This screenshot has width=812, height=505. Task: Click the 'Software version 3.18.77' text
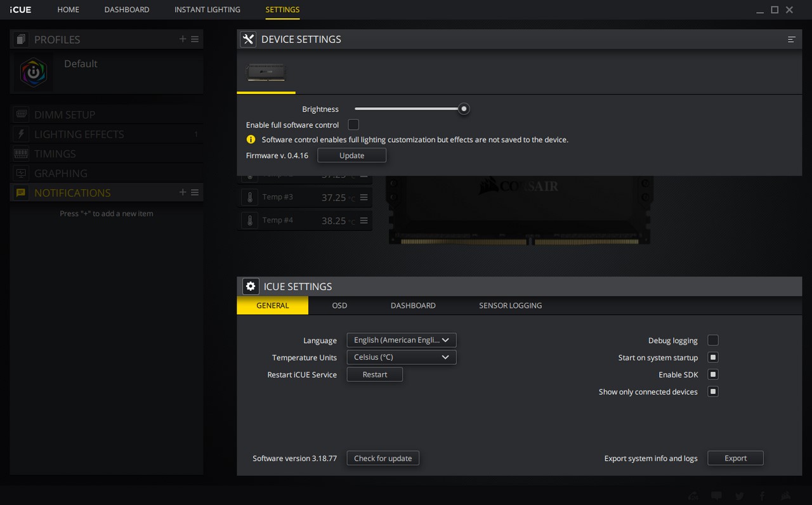(295, 458)
